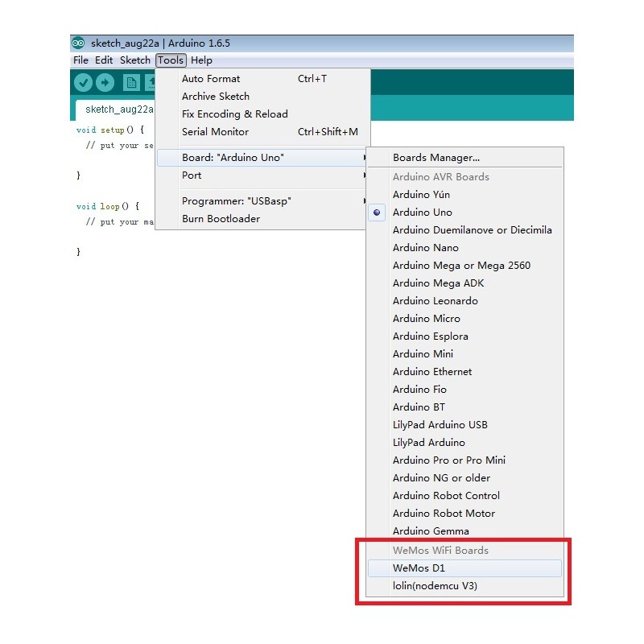The image size is (644, 644).
Task: Click the New sketch toolbar icon
Action: tap(131, 83)
